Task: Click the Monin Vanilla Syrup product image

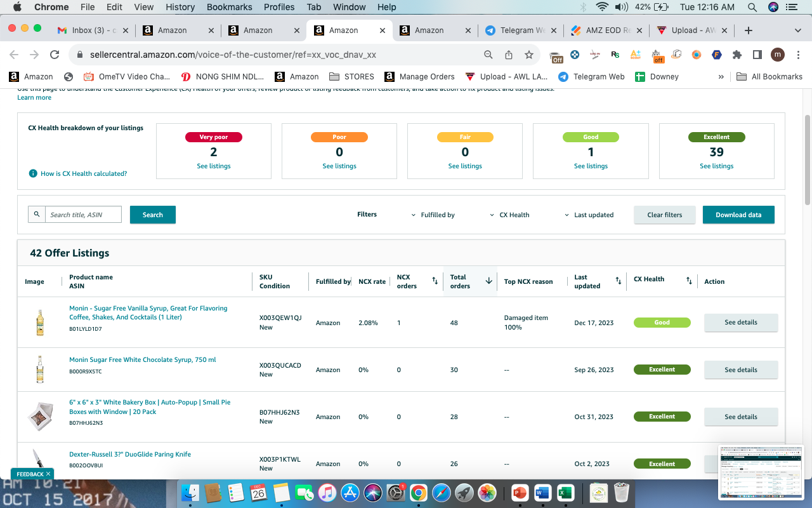Action: [40, 323]
